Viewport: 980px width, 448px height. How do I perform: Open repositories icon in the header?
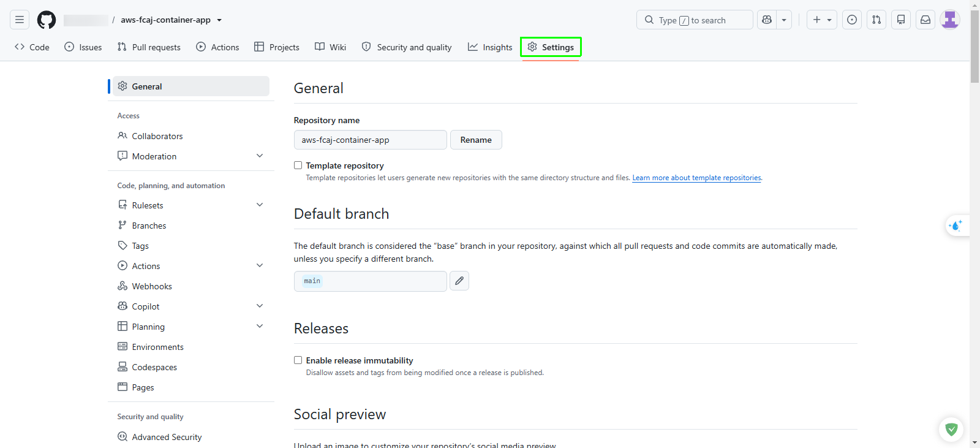[901, 20]
